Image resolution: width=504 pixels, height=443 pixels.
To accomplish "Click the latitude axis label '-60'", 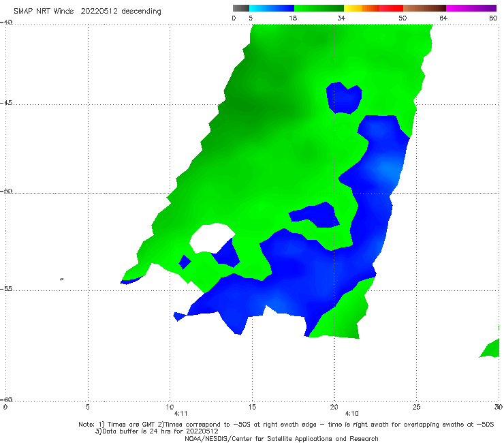I will point(6,399).
